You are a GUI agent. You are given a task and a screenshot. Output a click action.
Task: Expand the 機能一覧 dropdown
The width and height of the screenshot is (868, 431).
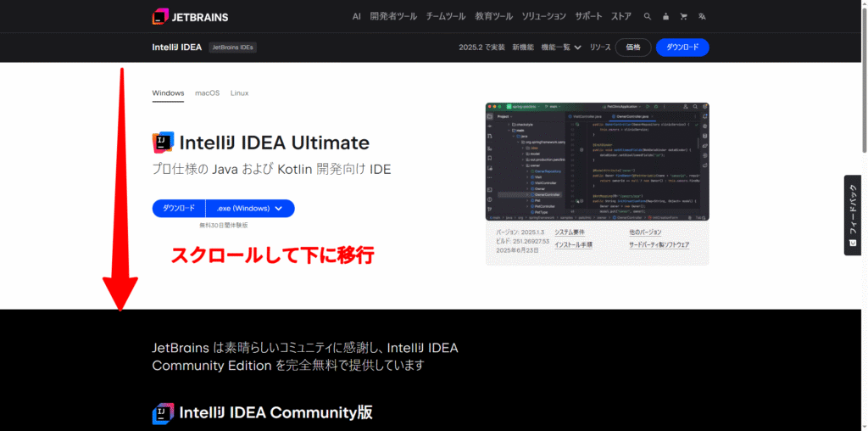coord(561,48)
